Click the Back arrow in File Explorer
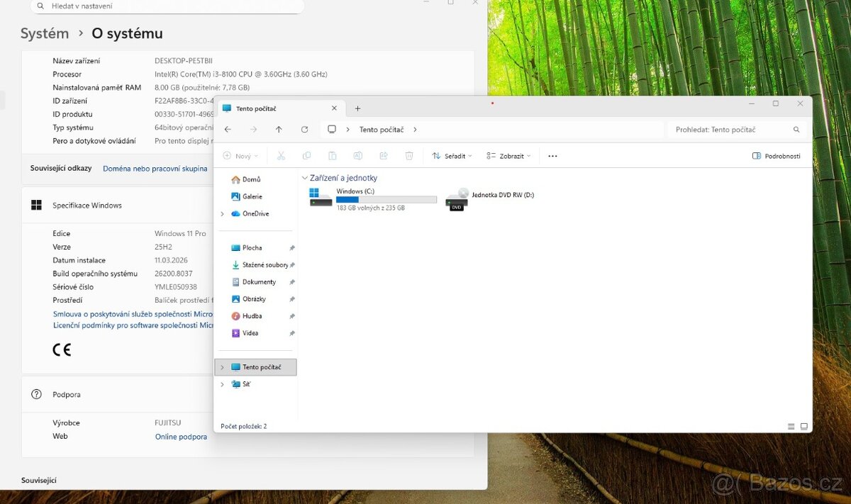The image size is (851, 504). [228, 130]
